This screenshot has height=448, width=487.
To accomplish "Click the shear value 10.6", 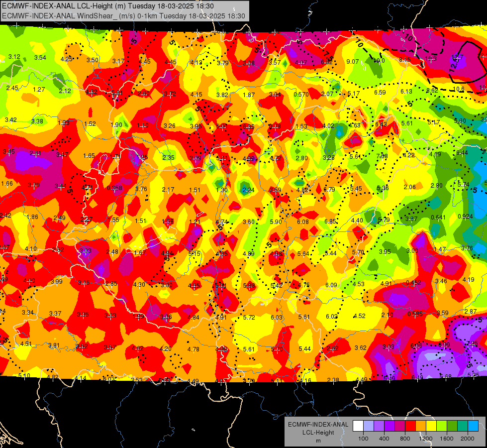I will 459,89.
